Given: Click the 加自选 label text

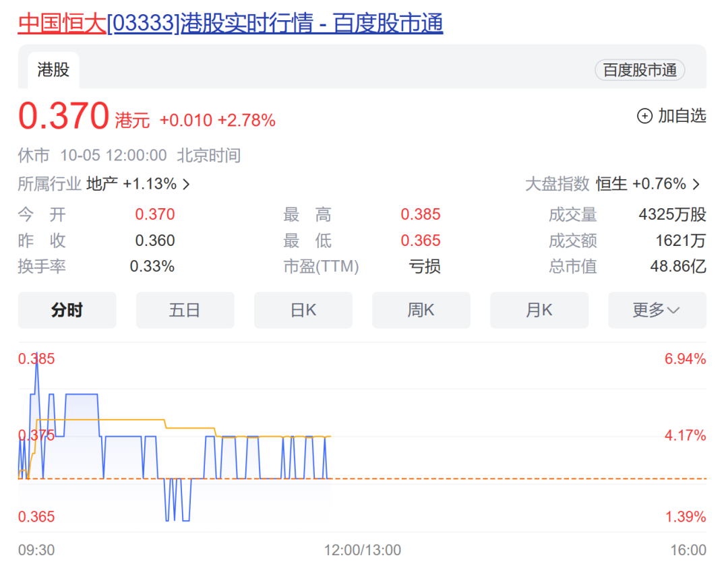Looking at the screenshot, I should [682, 116].
